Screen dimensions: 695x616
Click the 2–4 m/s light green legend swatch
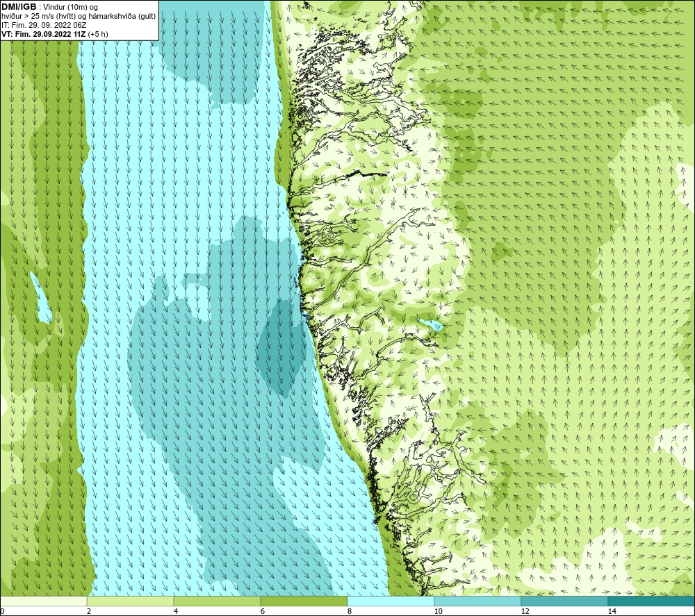(x=131, y=601)
